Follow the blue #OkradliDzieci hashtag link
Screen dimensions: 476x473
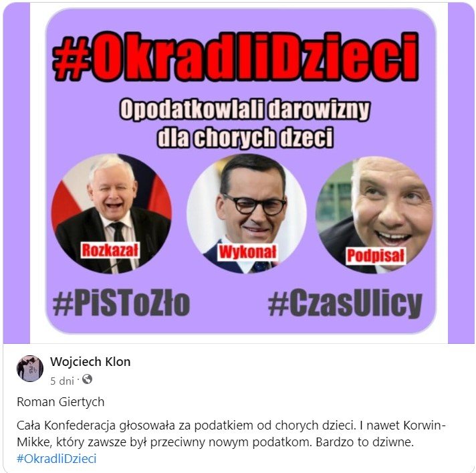(x=56, y=458)
